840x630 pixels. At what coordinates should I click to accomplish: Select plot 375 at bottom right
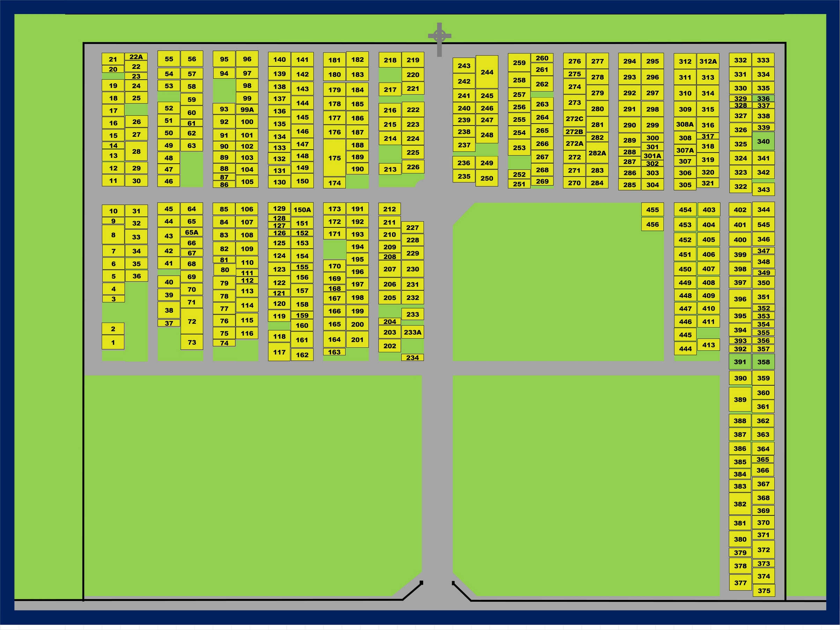764,591
